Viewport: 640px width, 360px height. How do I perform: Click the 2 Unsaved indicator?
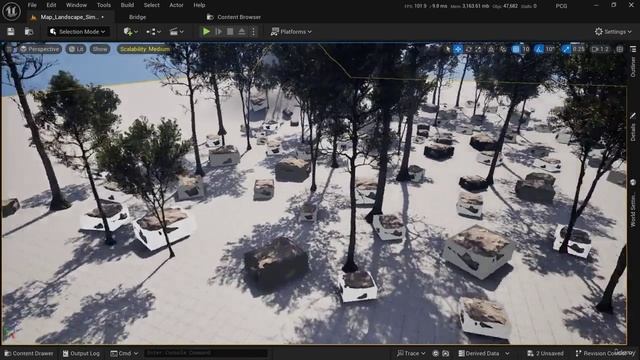tap(545, 353)
